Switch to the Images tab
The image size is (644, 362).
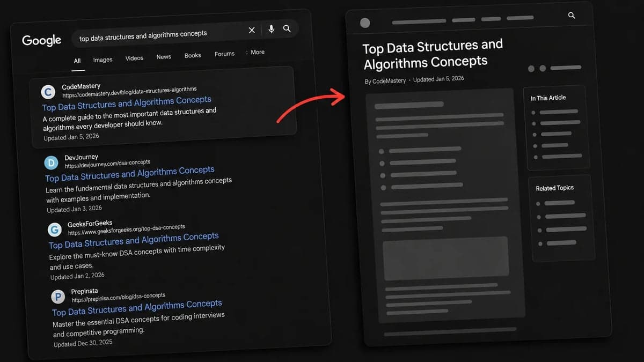tap(103, 60)
